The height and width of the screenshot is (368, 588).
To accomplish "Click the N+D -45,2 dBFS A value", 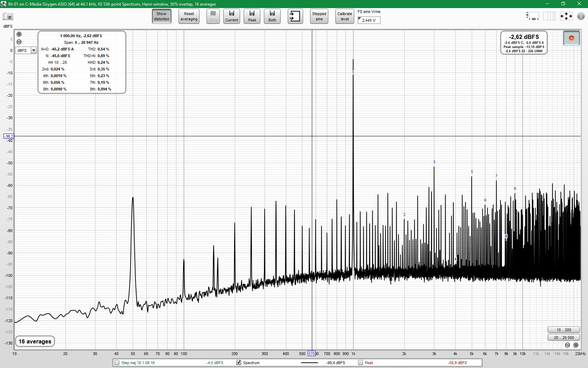I will 62,49.
